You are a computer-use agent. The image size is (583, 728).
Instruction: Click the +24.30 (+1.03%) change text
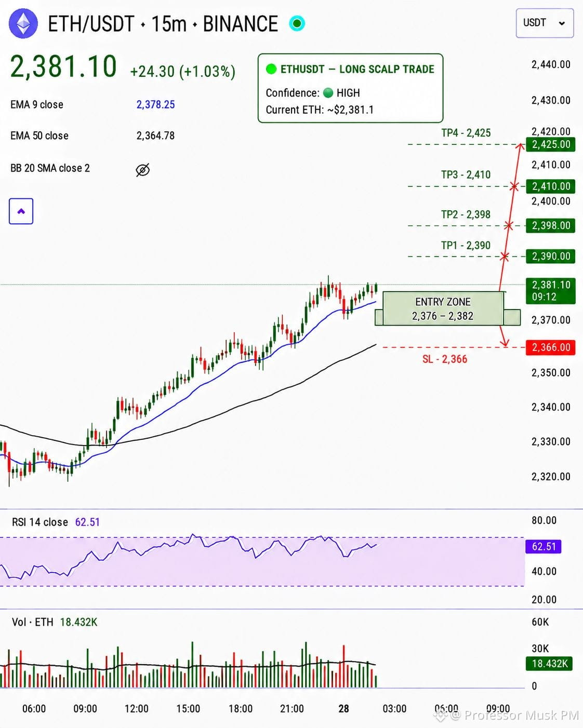(x=182, y=71)
